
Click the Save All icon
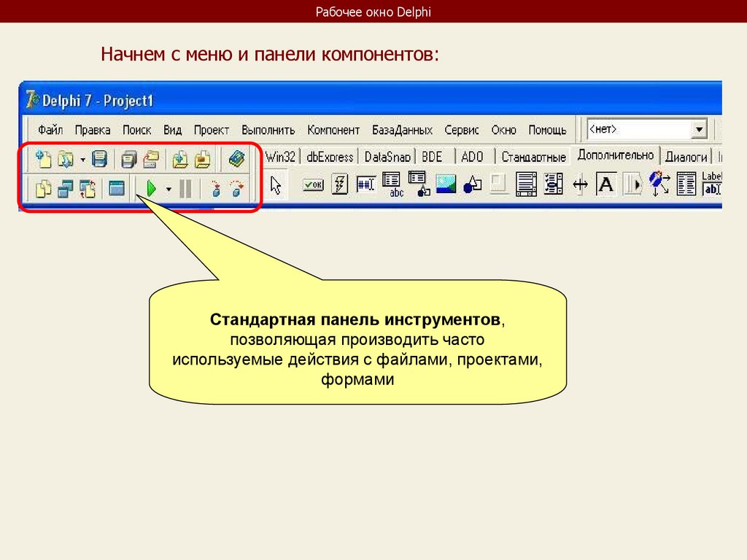(x=128, y=159)
